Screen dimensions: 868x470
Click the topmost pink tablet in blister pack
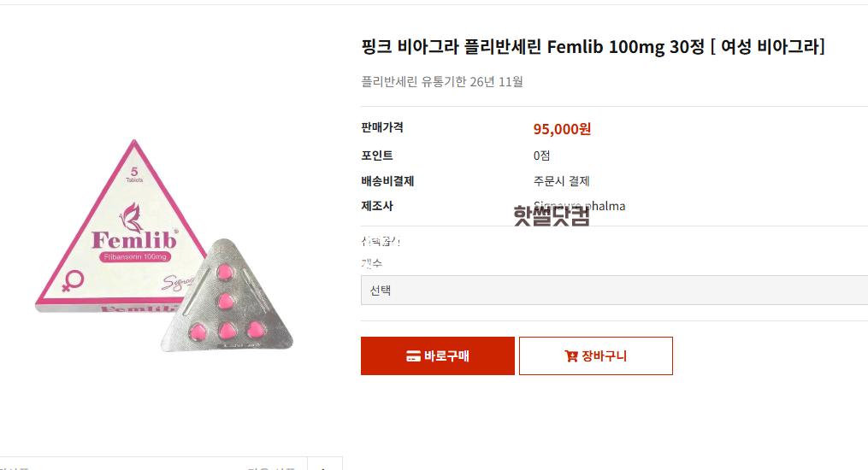click(227, 272)
